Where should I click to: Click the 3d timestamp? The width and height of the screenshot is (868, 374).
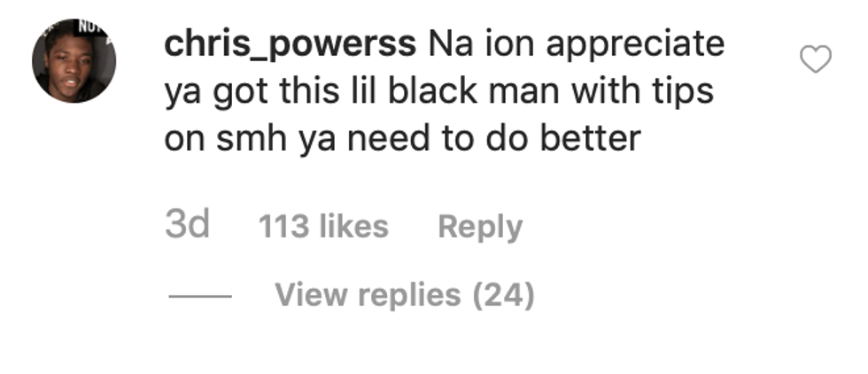tap(187, 225)
